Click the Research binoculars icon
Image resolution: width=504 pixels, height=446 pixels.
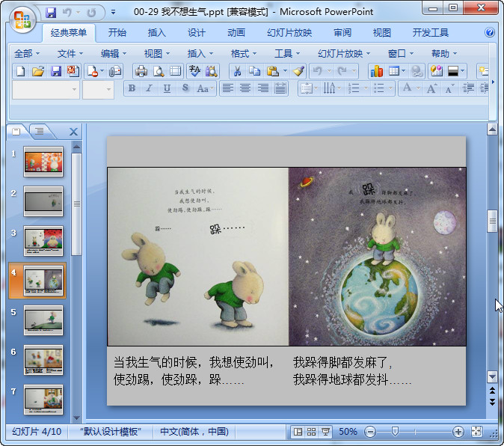[x=211, y=71]
